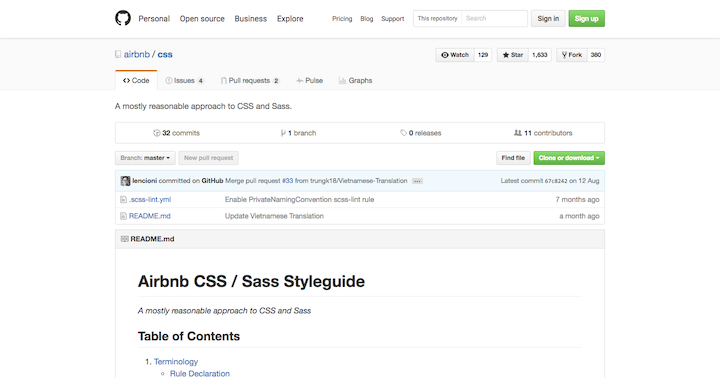Open the Pulse tab
The image size is (720, 378).
pyautogui.click(x=309, y=80)
